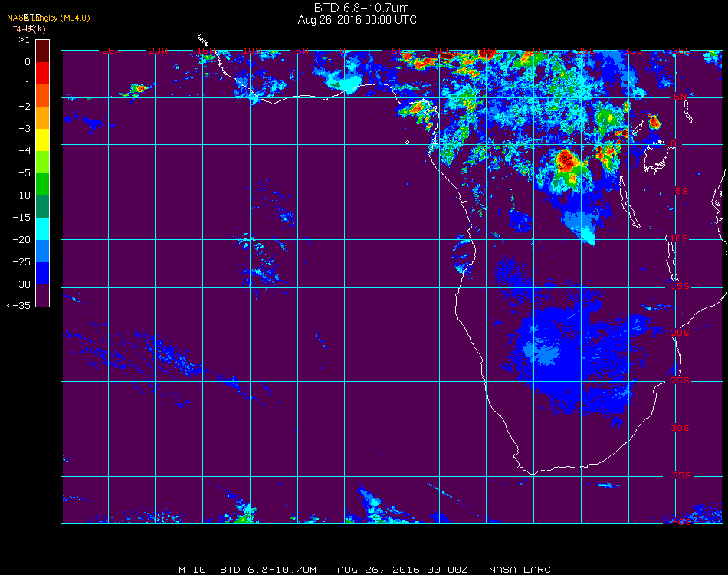Viewport: 728px width, 575px height.
Task: Click the '35S' latitude label
Action: click(x=681, y=475)
